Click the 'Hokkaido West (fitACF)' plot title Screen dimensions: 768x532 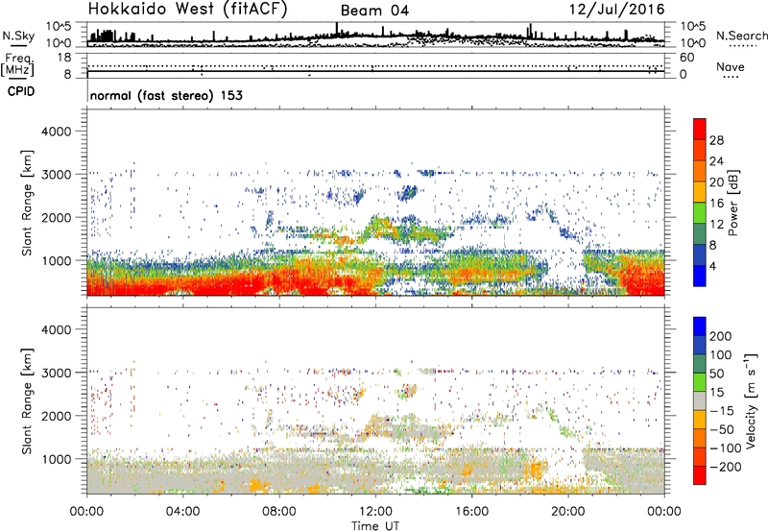pyautogui.click(x=187, y=9)
